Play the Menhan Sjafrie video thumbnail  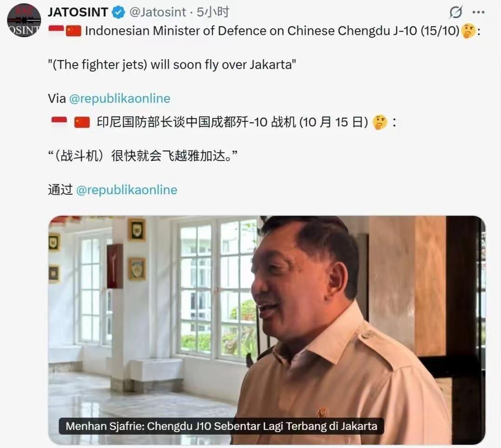coord(267,330)
